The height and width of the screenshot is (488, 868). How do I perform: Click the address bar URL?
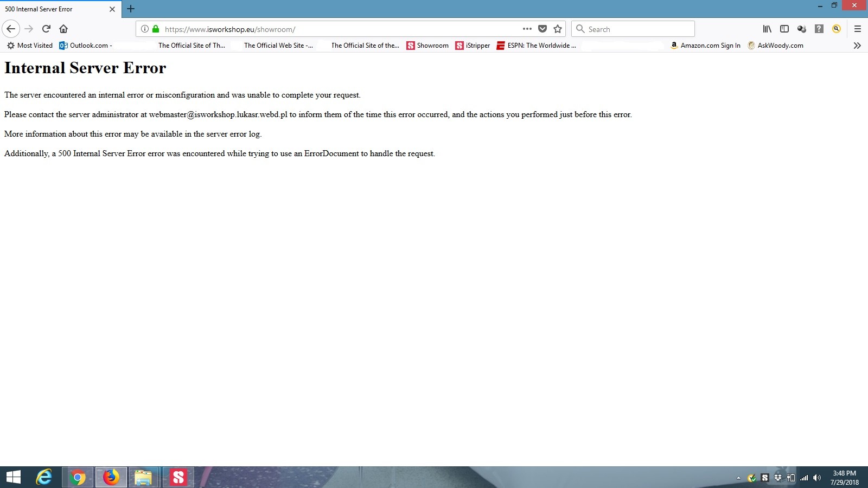click(x=325, y=29)
